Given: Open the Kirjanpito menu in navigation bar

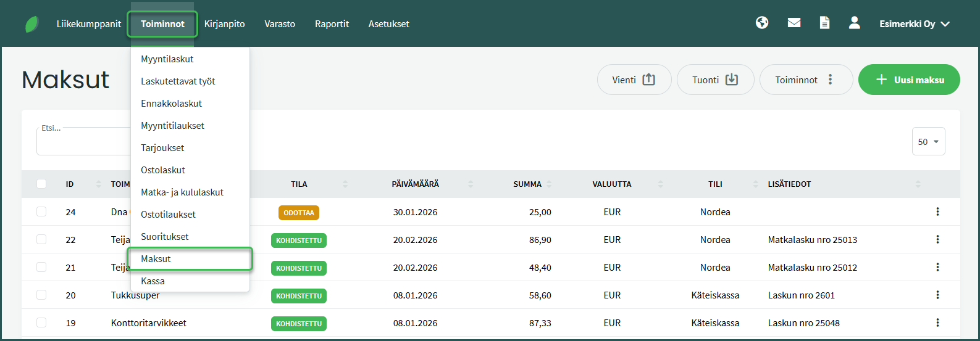Looking at the screenshot, I should coord(225,24).
